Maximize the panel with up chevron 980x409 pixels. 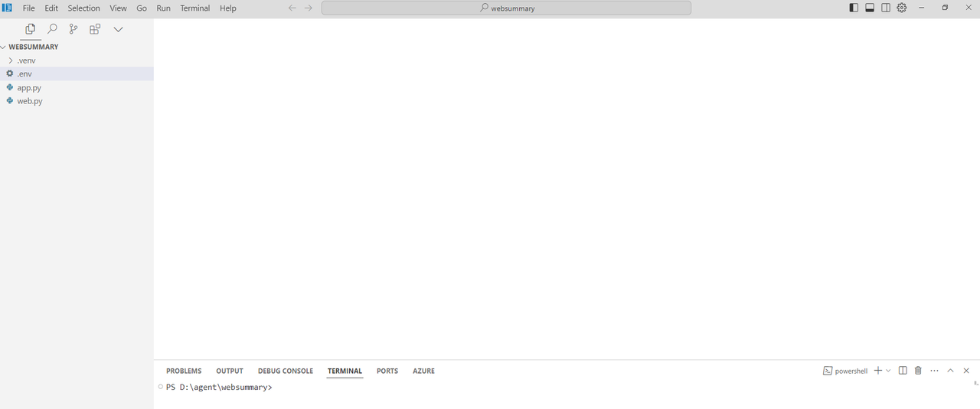coord(950,371)
